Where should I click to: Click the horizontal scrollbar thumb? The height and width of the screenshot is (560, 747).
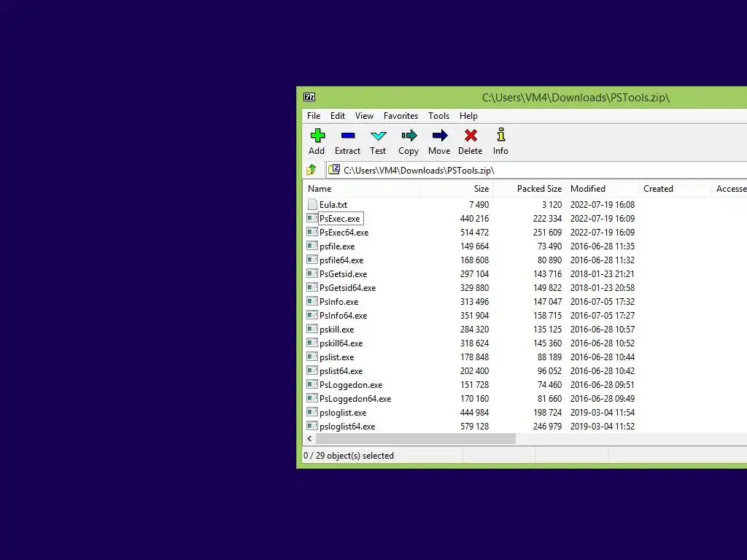click(x=415, y=438)
